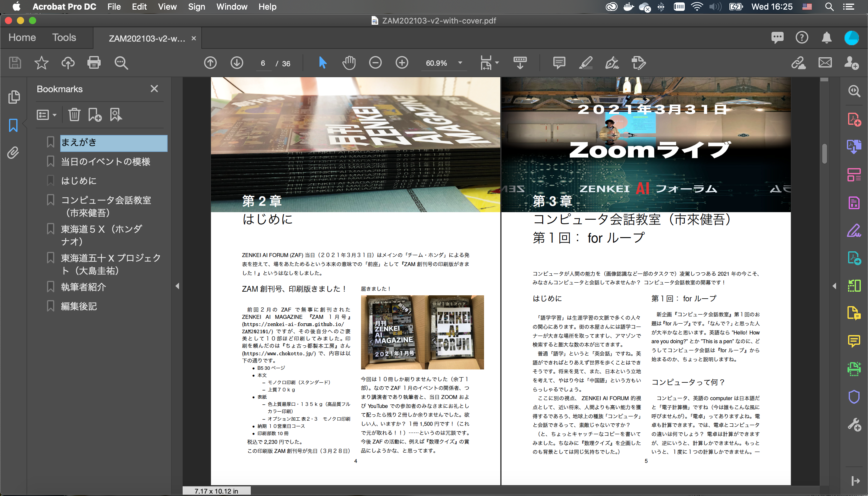
Task: Share a link to this file
Action: (x=798, y=63)
